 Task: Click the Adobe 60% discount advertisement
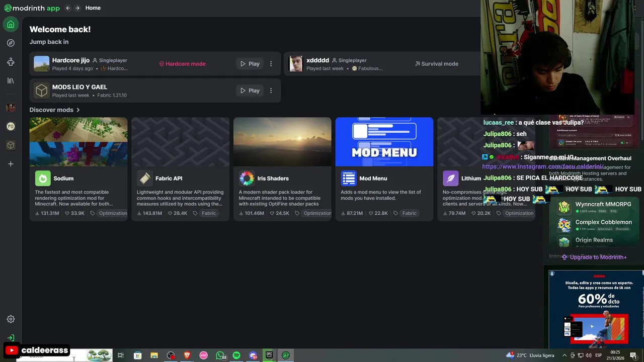coord(596,309)
